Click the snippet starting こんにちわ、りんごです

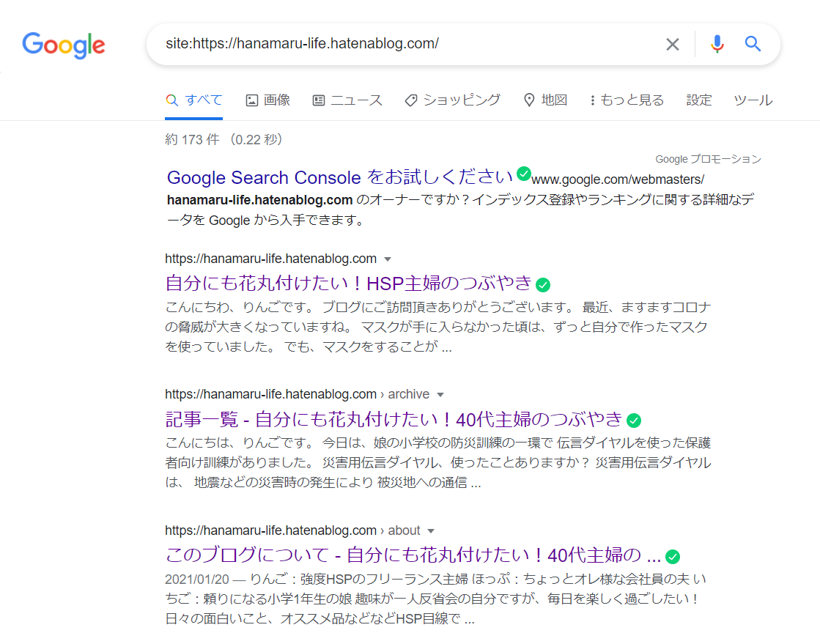(x=438, y=327)
